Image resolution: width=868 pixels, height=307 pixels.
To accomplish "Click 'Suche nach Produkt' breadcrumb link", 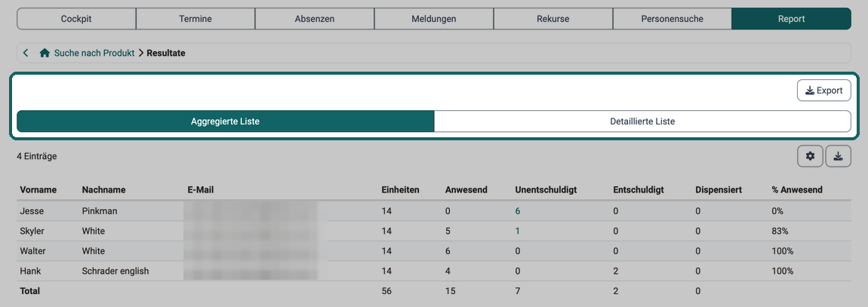I will point(94,53).
